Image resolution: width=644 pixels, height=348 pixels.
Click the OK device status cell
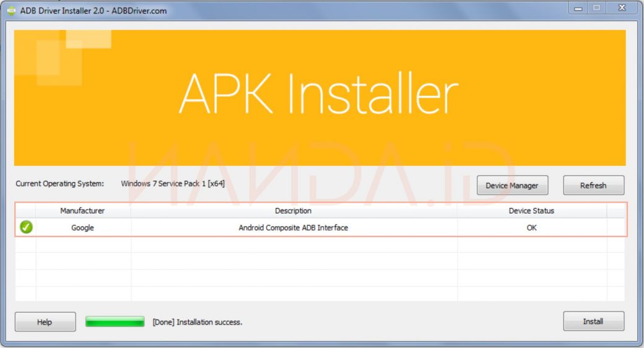(531, 228)
